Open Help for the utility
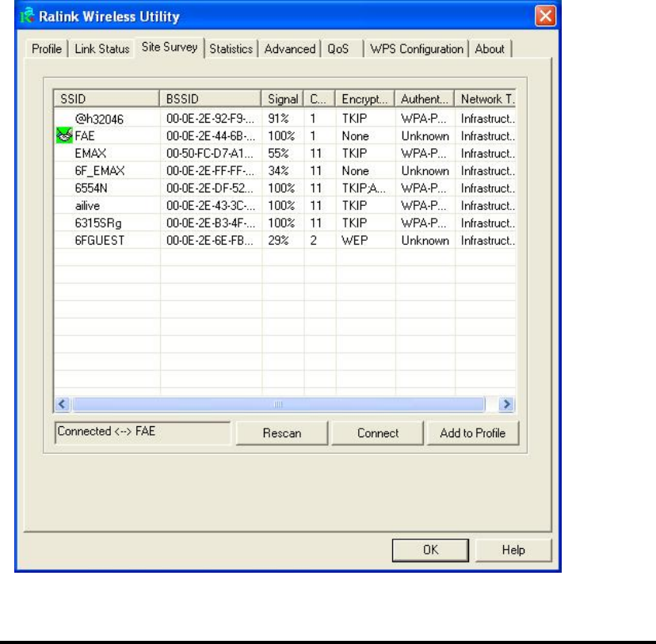 pyautogui.click(x=513, y=550)
